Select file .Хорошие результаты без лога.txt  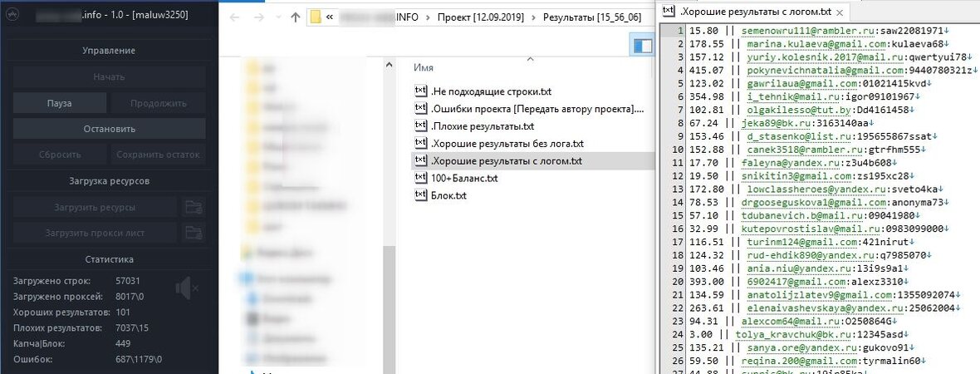point(507,143)
